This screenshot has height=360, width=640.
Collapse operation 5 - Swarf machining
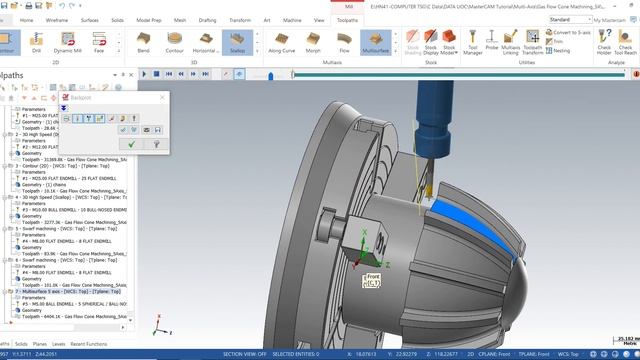(x=5, y=229)
